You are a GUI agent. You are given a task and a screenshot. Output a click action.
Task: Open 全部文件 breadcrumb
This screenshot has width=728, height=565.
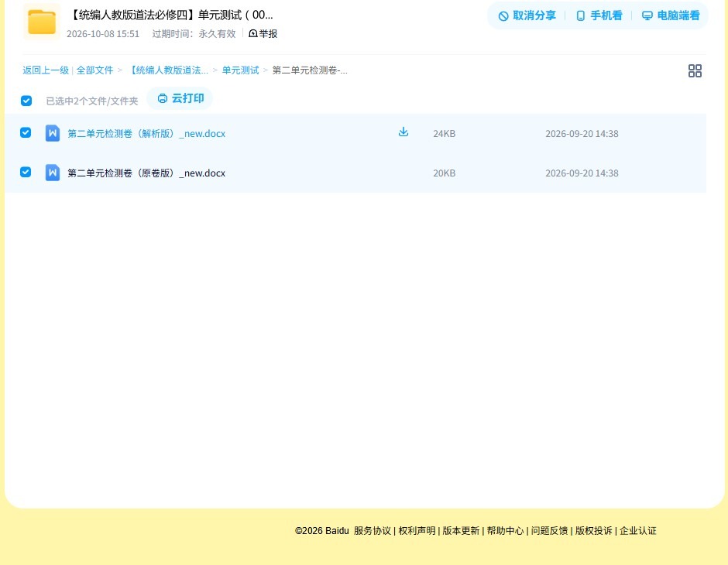94,70
